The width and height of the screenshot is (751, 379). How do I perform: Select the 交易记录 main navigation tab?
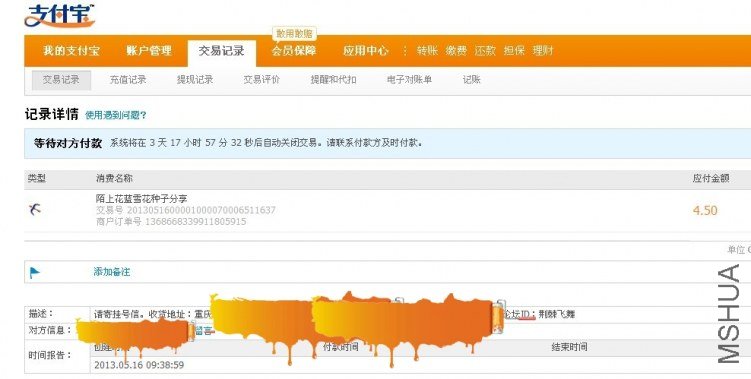click(x=222, y=51)
